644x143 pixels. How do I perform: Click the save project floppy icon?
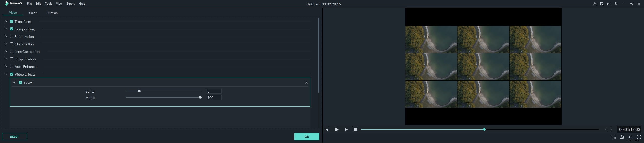[x=602, y=4]
